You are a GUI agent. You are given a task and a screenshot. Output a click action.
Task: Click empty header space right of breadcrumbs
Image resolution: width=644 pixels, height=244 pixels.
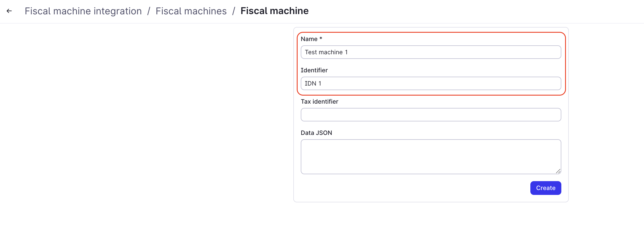pos(474,11)
